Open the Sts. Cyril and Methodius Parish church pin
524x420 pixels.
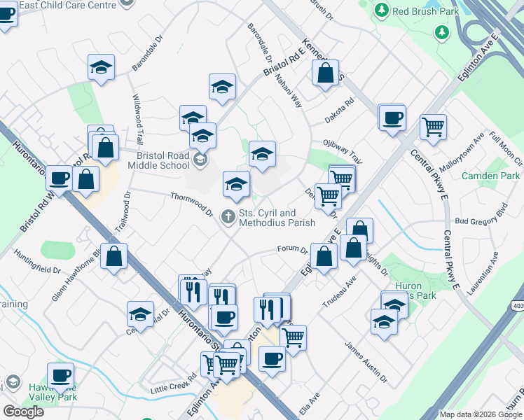(x=228, y=217)
